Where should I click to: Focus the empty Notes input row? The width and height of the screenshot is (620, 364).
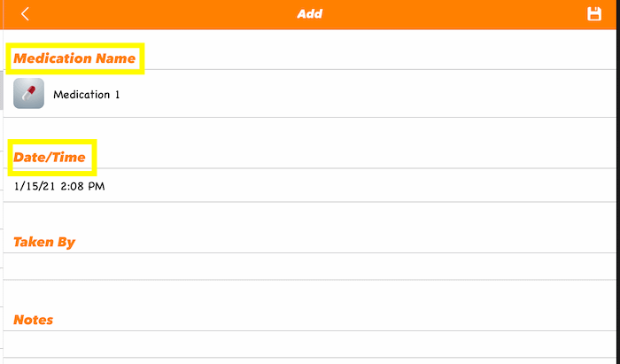point(310,345)
